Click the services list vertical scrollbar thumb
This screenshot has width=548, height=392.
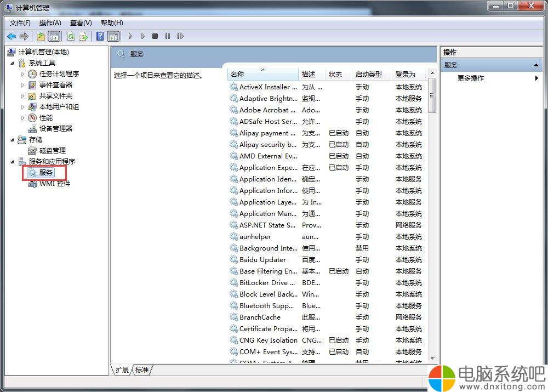pyautogui.click(x=432, y=95)
